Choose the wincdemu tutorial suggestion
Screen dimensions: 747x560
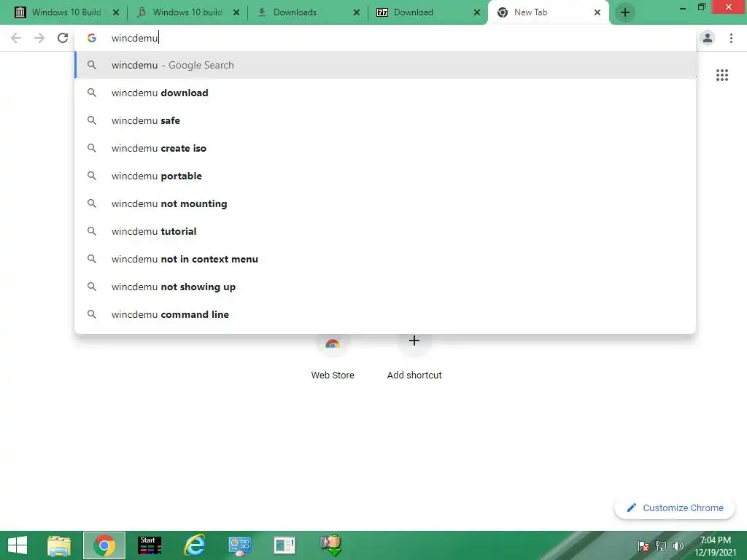tap(385, 231)
